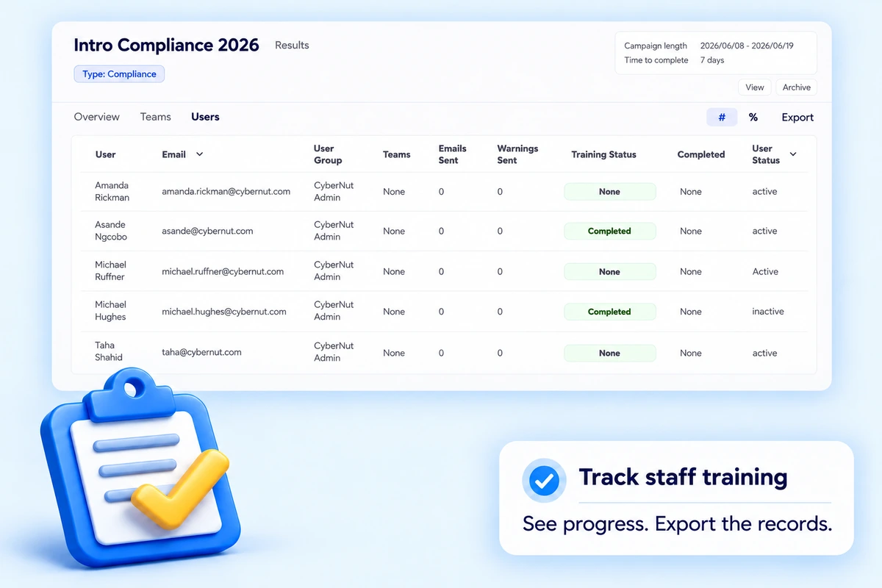Click the Emails Sent column header
Image resolution: width=882 pixels, height=588 pixels.
[453, 154]
